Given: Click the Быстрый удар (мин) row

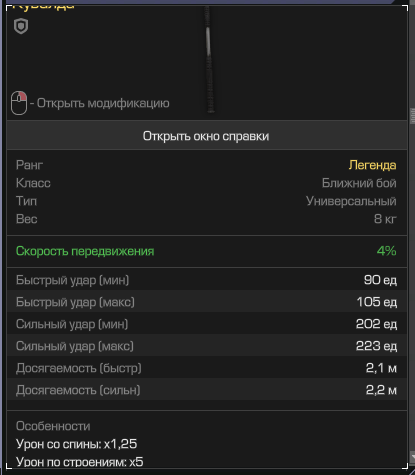Looking at the screenshot, I should (207, 279).
